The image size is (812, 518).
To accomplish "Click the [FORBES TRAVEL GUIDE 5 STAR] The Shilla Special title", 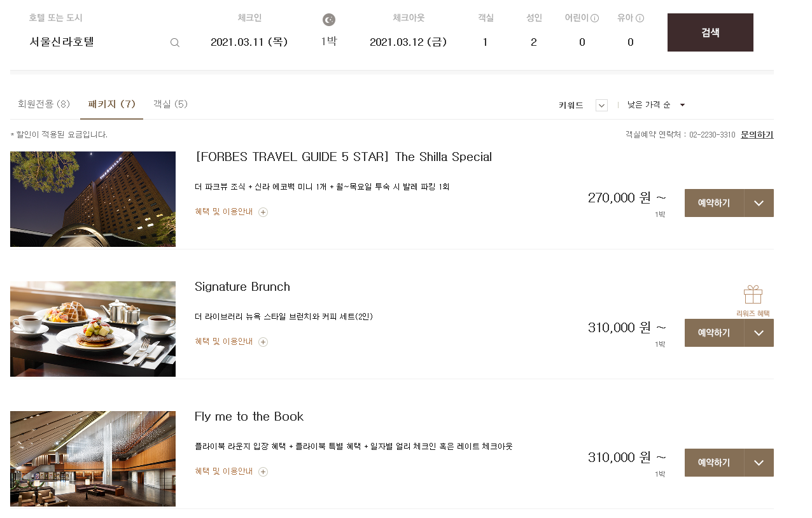I will pos(343,157).
